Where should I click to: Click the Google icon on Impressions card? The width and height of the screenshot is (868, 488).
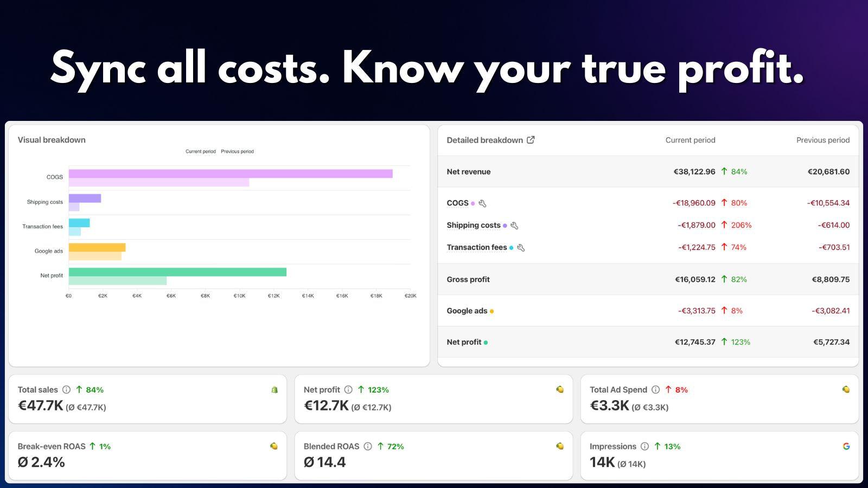click(846, 446)
